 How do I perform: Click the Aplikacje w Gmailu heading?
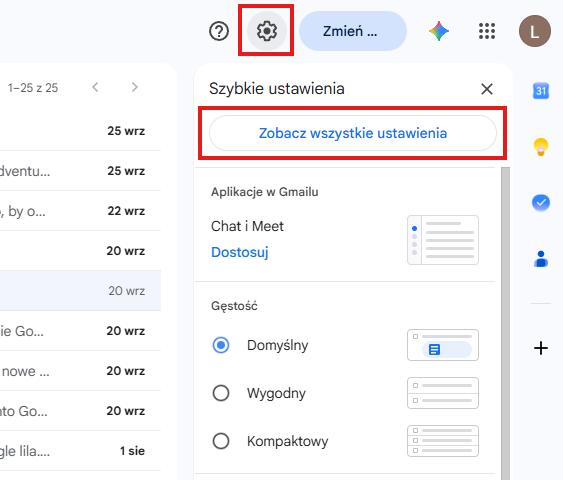[x=265, y=192]
